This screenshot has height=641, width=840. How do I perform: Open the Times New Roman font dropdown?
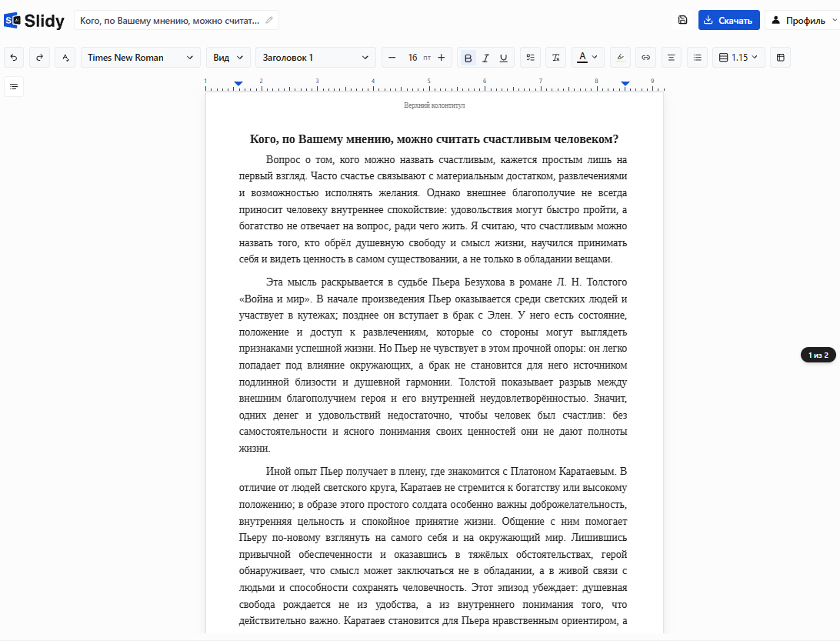point(140,58)
